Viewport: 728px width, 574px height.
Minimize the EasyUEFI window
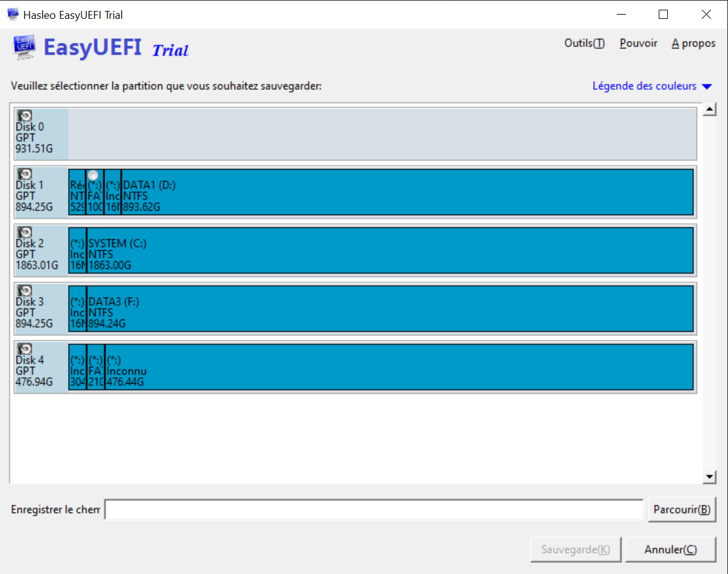click(621, 15)
